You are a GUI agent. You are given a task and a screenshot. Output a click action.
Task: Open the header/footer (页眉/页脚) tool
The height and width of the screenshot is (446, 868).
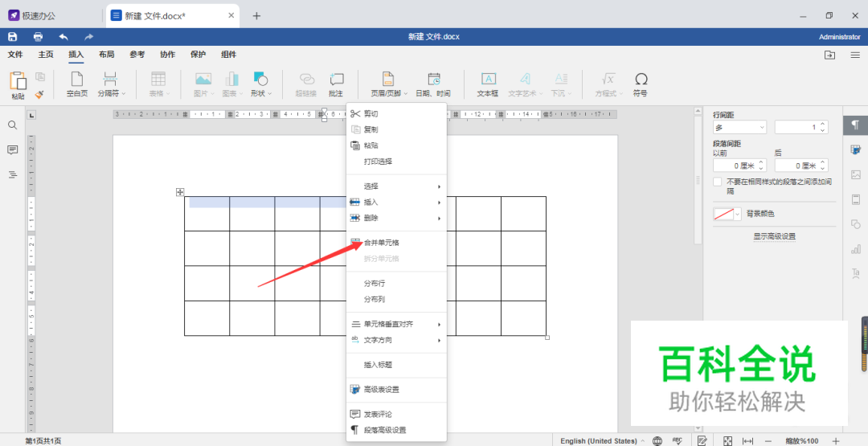(388, 84)
